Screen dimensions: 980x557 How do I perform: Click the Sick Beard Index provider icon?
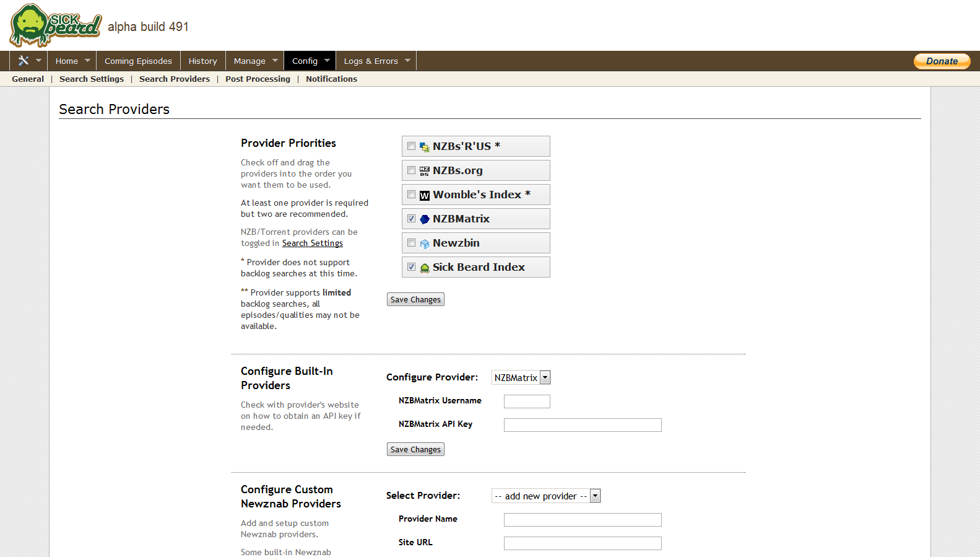(425, 268)
